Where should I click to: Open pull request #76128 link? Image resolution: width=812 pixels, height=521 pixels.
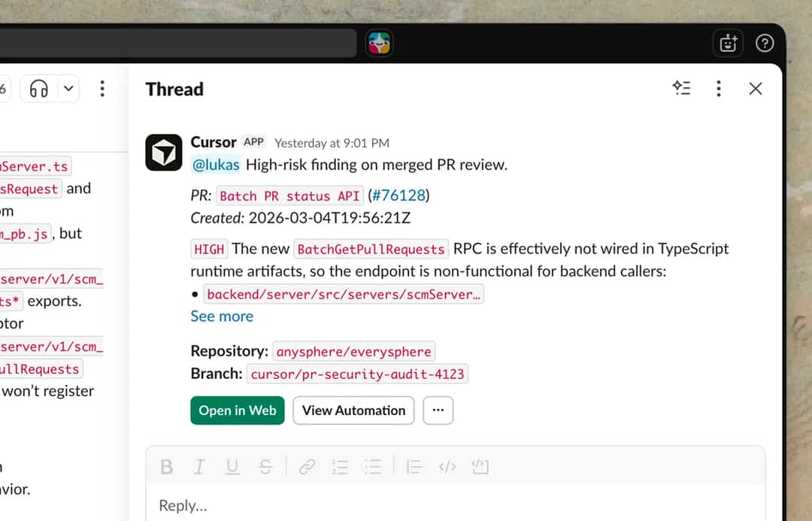coord(399,195)
